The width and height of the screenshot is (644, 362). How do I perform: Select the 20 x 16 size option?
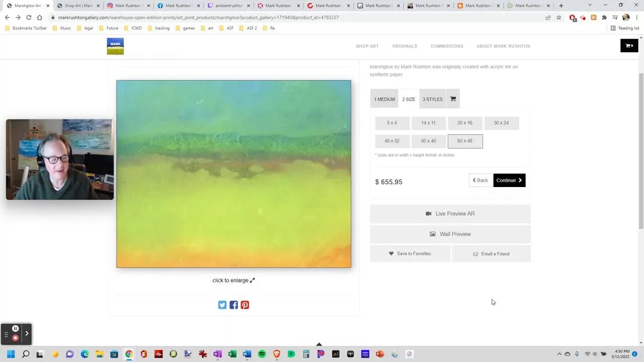pos(465,123)
